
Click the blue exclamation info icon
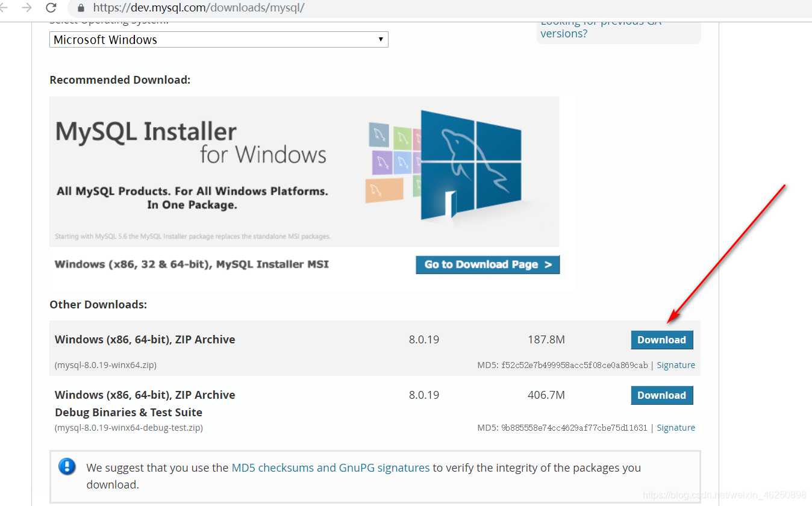[x=67, y=466]
